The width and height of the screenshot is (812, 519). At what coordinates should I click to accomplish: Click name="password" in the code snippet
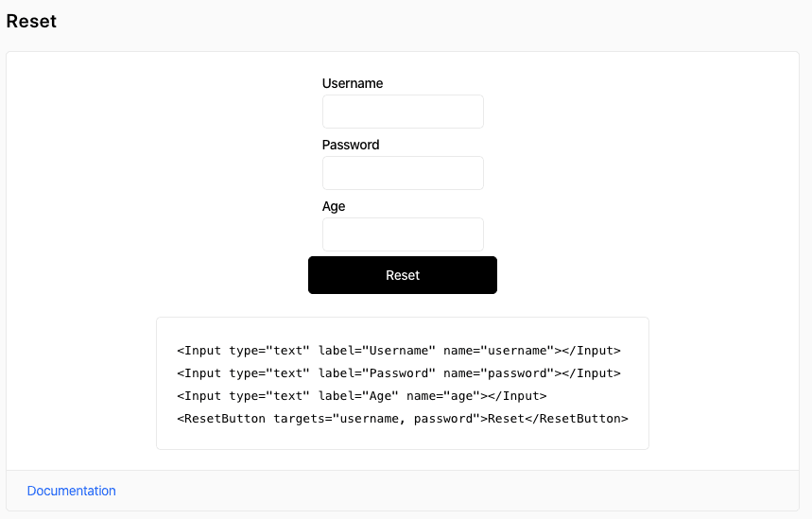pos(498,373)
